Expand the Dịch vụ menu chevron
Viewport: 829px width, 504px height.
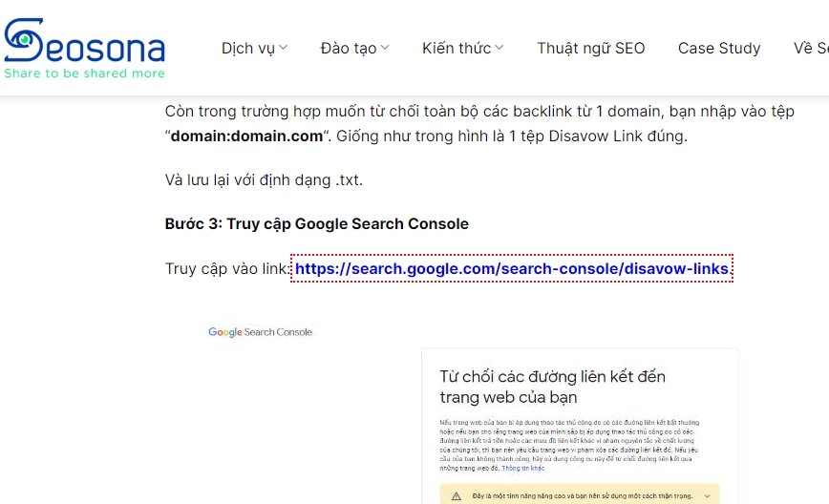pyautogui.click(x=284, y=48)
